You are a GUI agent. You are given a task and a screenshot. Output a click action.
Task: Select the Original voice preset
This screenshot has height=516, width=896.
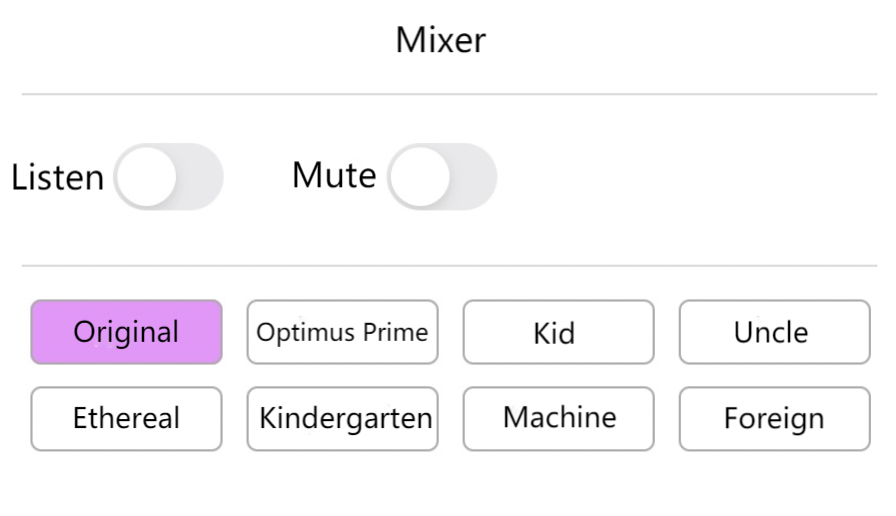click(126, 332)
